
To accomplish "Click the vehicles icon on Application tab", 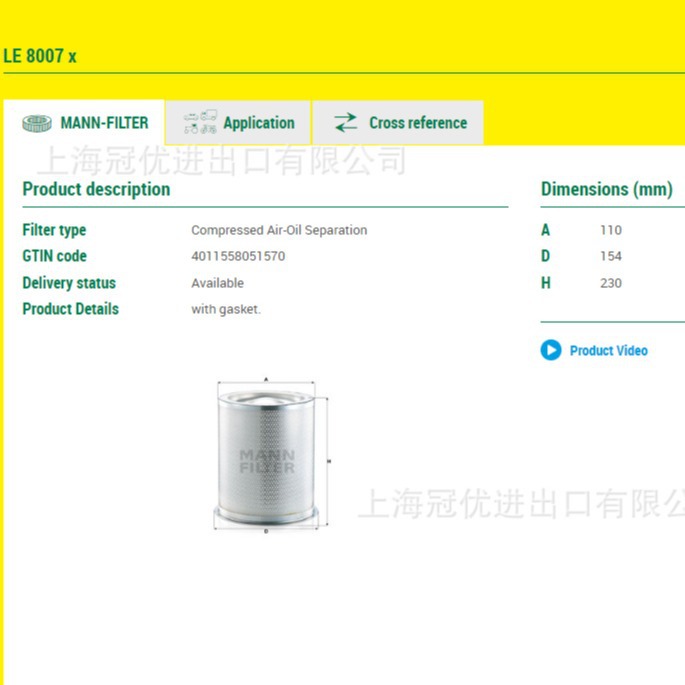I will click(x=200, y=122).
